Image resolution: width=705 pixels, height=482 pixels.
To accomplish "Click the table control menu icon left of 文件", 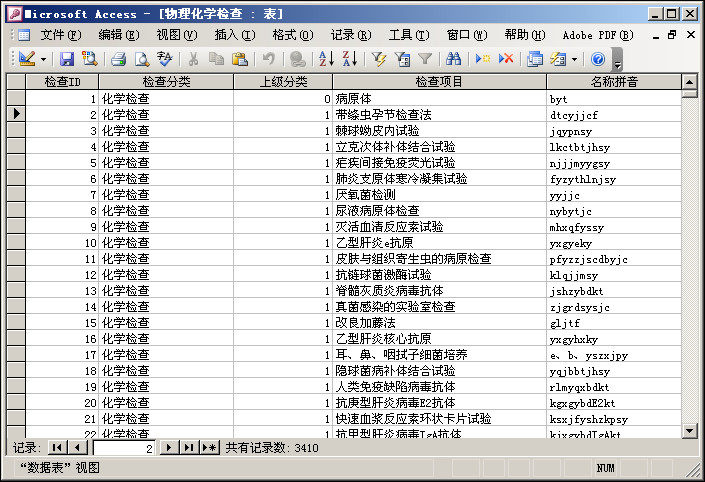I will click(x=24, y=35).
